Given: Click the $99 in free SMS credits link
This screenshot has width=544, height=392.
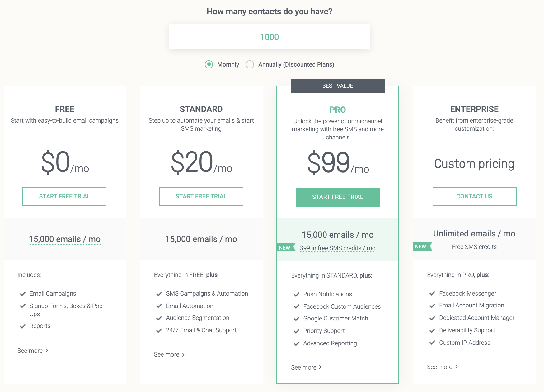Looking at the screenshot, I should tap(338, 248).
